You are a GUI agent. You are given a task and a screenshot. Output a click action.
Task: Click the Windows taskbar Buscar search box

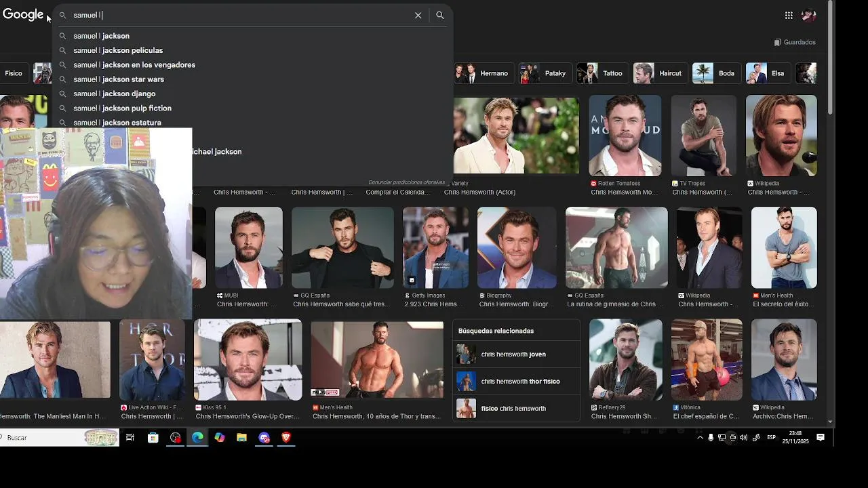coord(60,438)
